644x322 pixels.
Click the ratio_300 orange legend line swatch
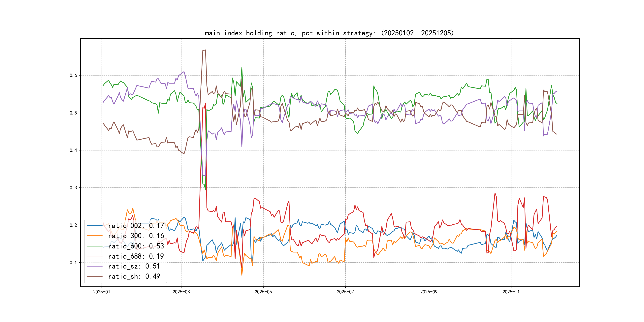94,236
